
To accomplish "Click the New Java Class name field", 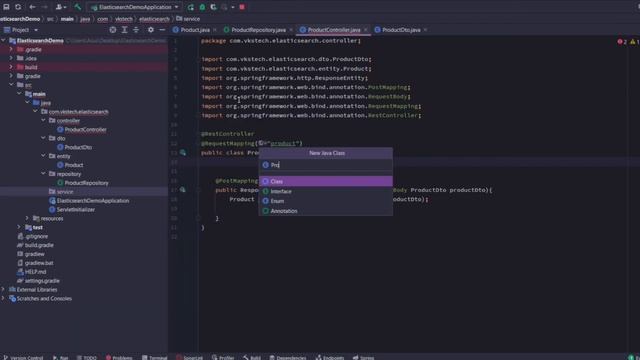I will [x=326, y=165].
